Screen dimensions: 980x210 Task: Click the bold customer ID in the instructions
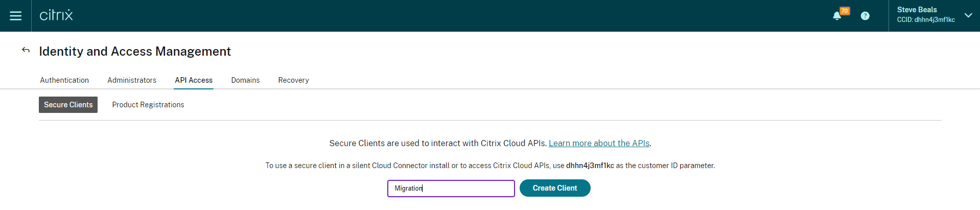click(x=590, y=166)
